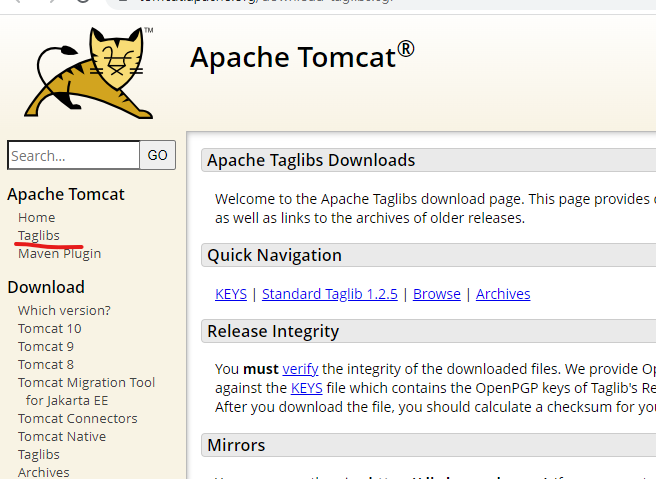Open Tomcat Migration Tool for Jakarta EE

pos(86,391)
